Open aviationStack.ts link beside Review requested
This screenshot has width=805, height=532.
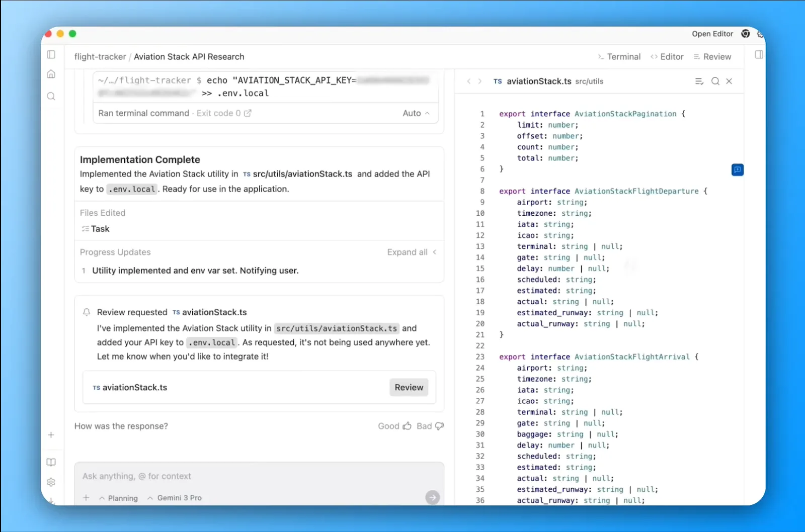click(210, 312)
